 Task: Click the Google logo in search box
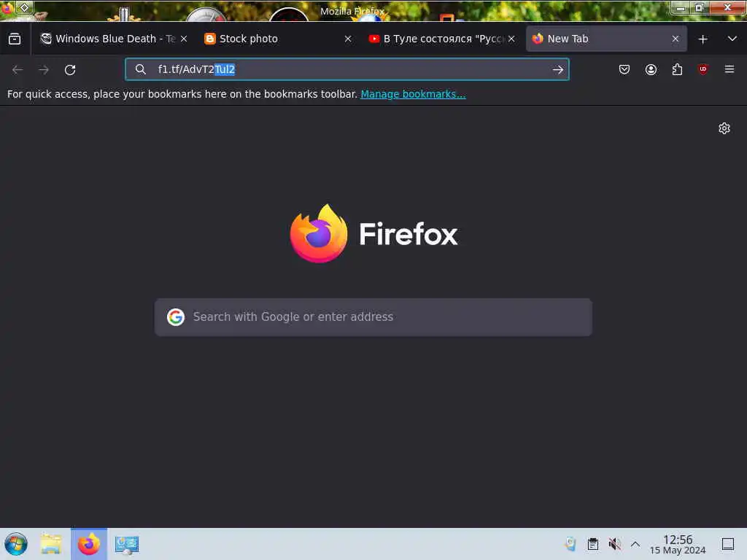pyautogui.click(x=176, y=317)
